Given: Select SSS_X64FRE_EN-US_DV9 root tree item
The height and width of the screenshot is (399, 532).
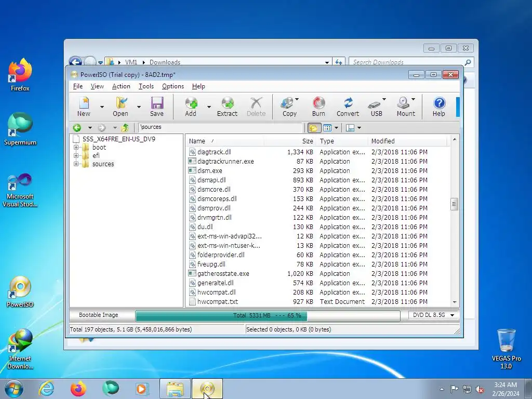Looking at the screenshot, I should pyautogui.click(x=119, y=139).
